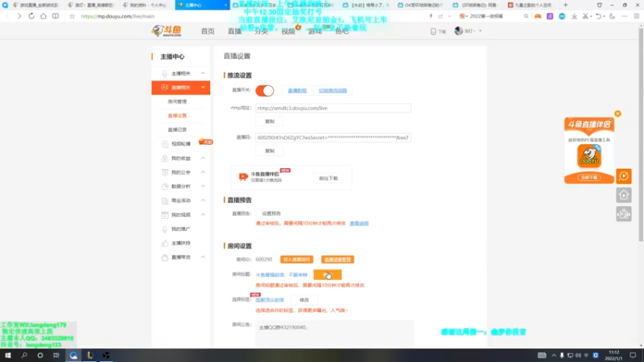Switch to the 九星之歌的个人空间 browser tab

click(x=530, y=5)
